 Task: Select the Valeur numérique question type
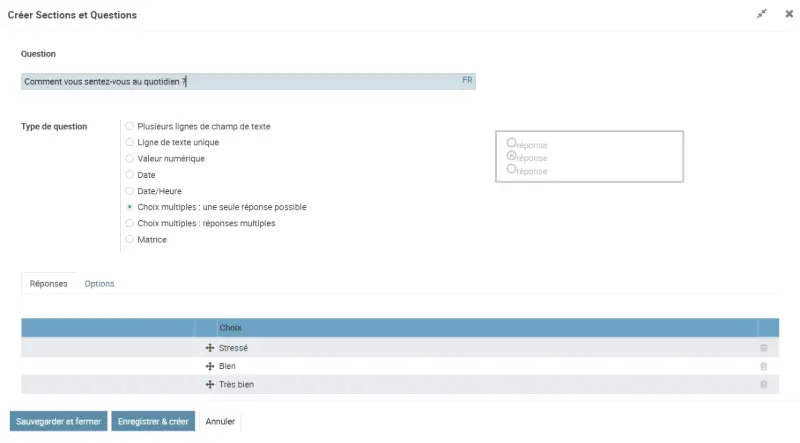(130, 158)
